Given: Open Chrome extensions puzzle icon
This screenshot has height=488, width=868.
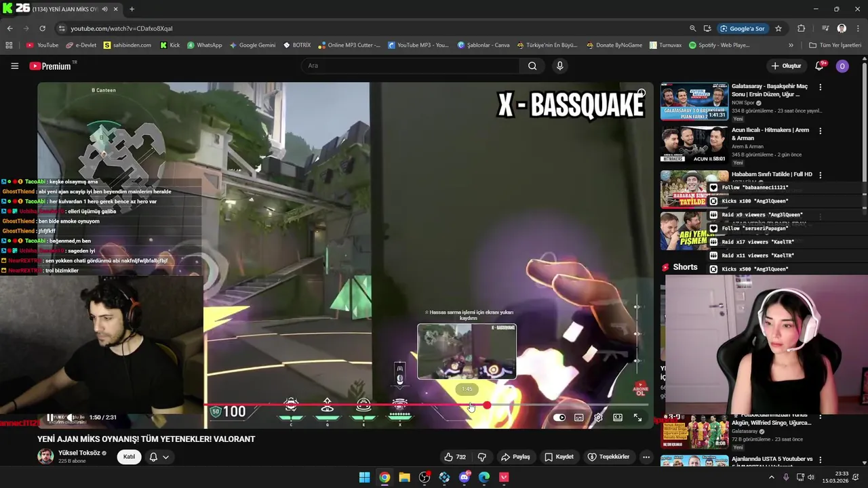Looking at the screenshot, I should click(801, 28).
